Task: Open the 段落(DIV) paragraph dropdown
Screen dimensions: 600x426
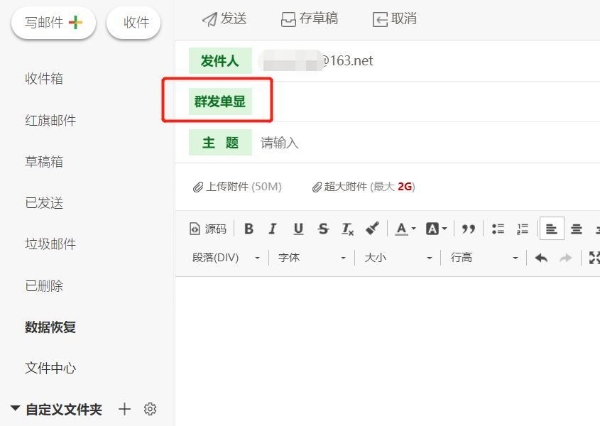Action: tap(226, 258)
